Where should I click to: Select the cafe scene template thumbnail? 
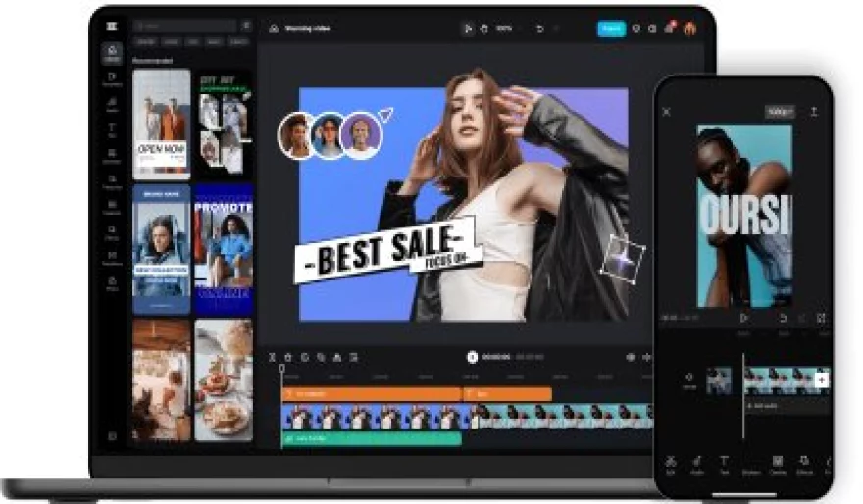click(162, 380)
